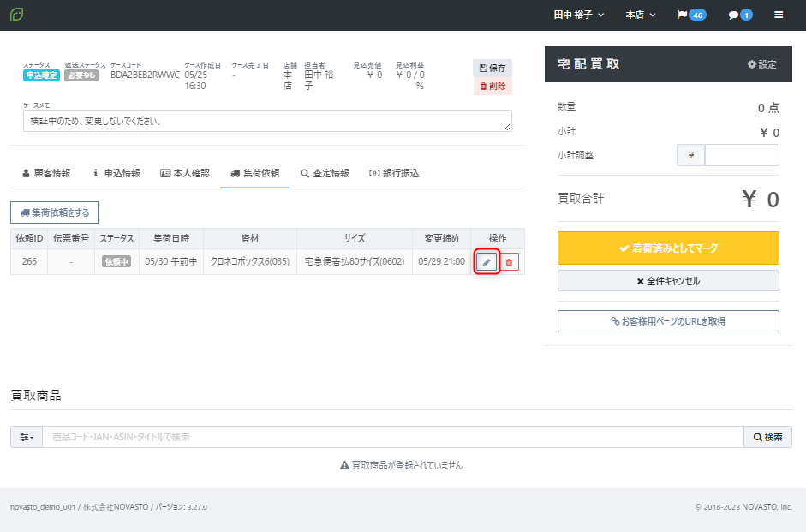
Task: Click the product code search field
Action: pyautogui.click(x=392, y=437)
